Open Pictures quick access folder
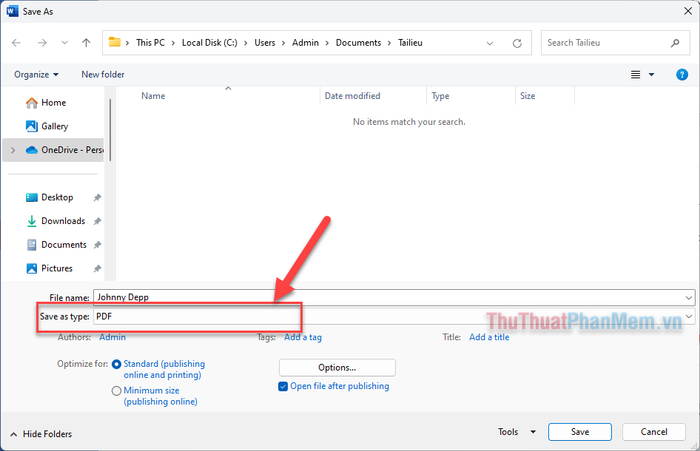Viewport: 700px width, 451px height. pos(57,268)
